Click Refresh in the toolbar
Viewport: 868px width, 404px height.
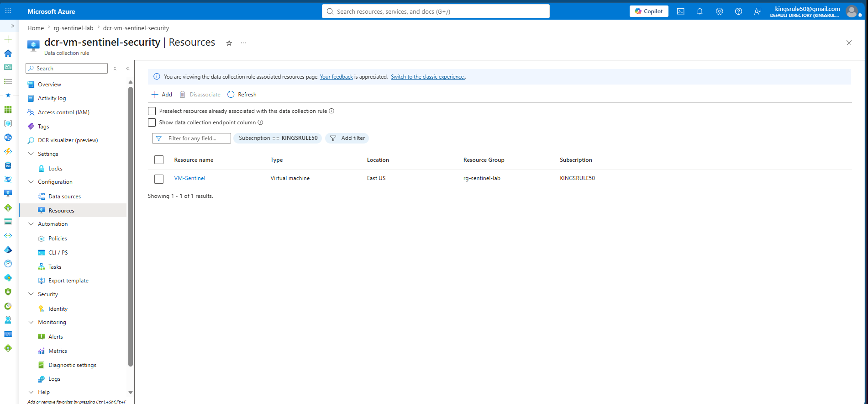point(242,95)
